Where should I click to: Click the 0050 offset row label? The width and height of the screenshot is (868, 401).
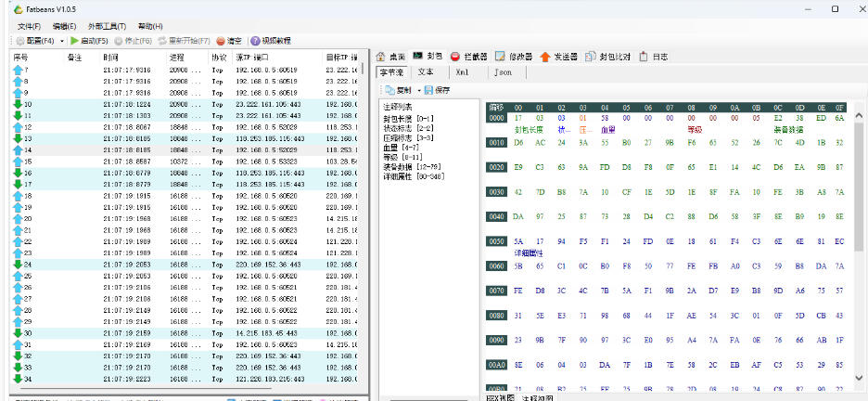click(x=496, y=241)
